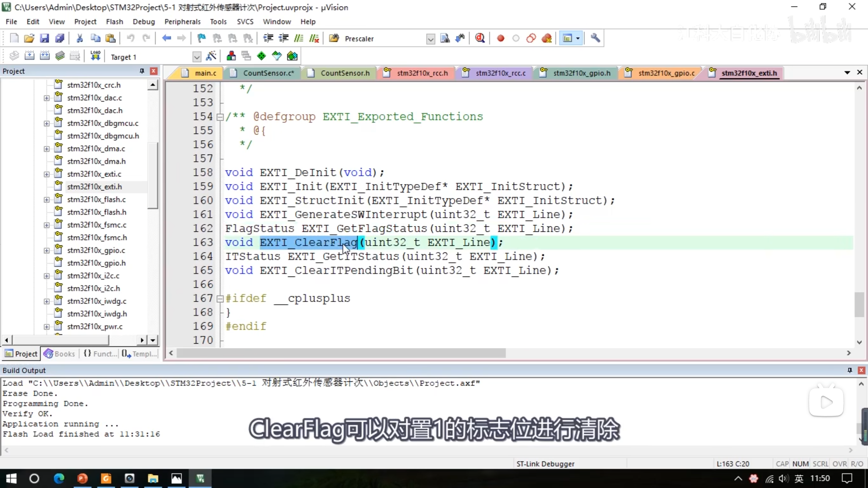Insert breakpoint using red circle icon
868x488 pixels.
[500, 38]
